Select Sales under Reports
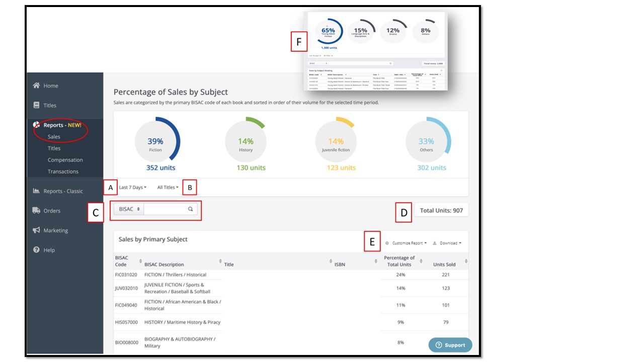Viewport: 644px width, 362px height. coord(54,137)
